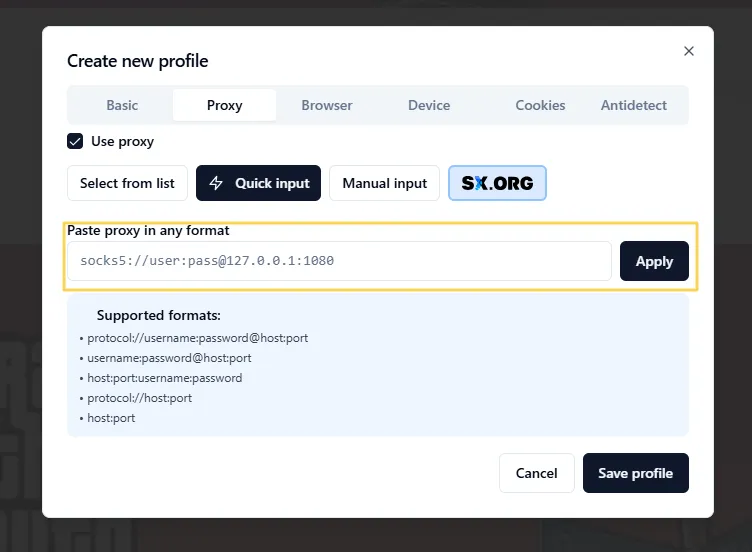Click the lightning bolt icon

click(216, 183)
